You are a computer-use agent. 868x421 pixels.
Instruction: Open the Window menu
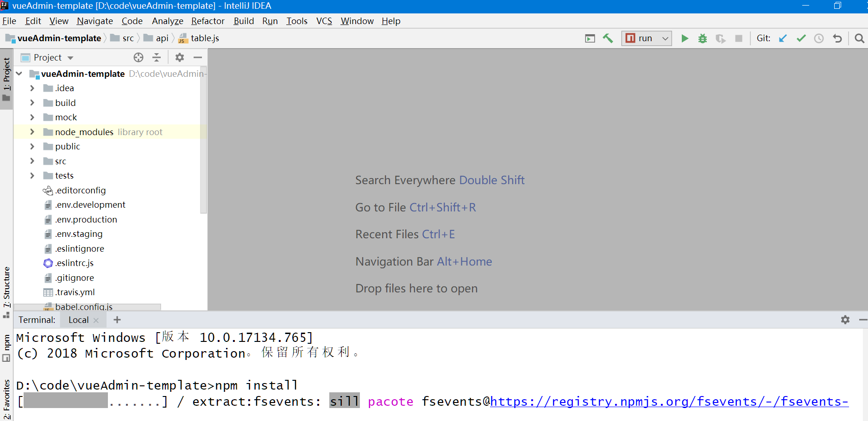(x=357, y=21)
